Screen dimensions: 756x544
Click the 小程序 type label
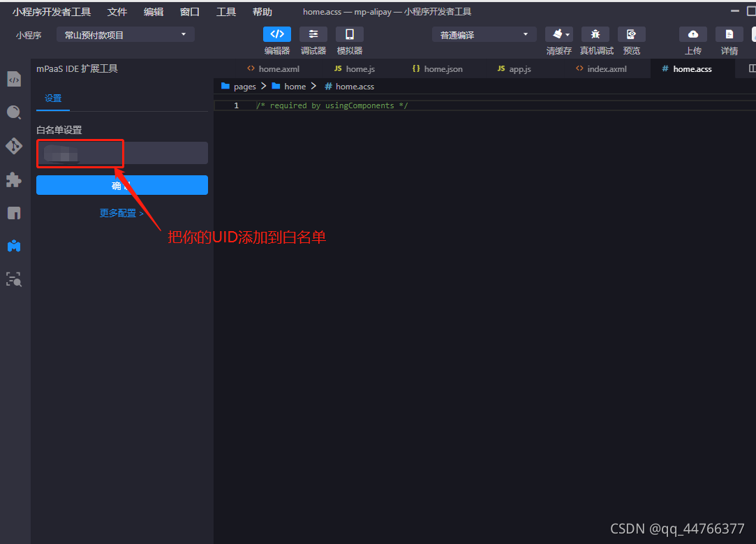click(x=29, y=35)
